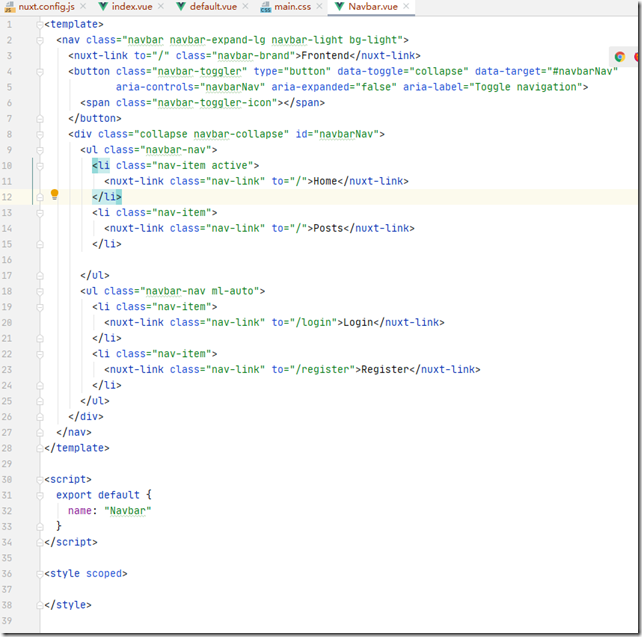
Task: Click the Login text on line 20
Action: (x=358, y=323)
